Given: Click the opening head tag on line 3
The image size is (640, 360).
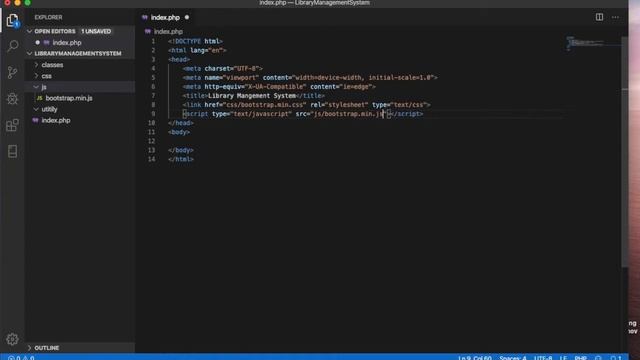Looking at the screenshot, I should [179, 59].
